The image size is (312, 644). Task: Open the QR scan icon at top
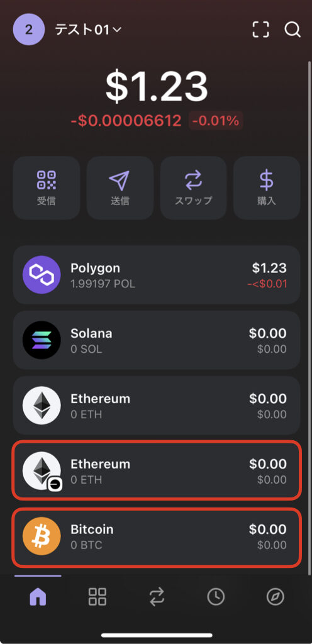pos(260,30)
